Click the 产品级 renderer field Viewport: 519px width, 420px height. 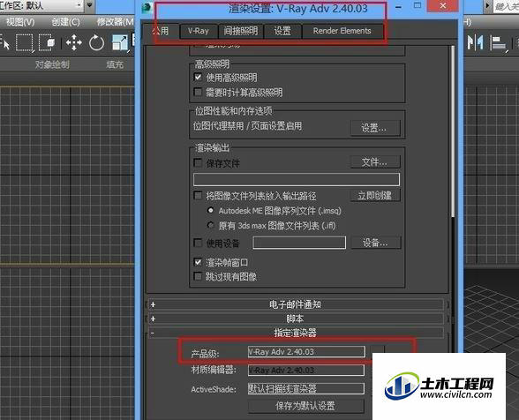tap(306, 351)
